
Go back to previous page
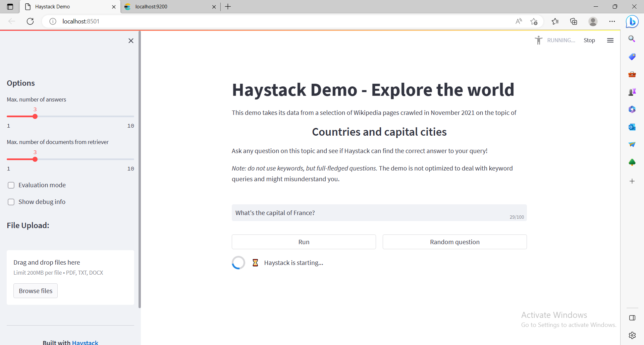12,21
